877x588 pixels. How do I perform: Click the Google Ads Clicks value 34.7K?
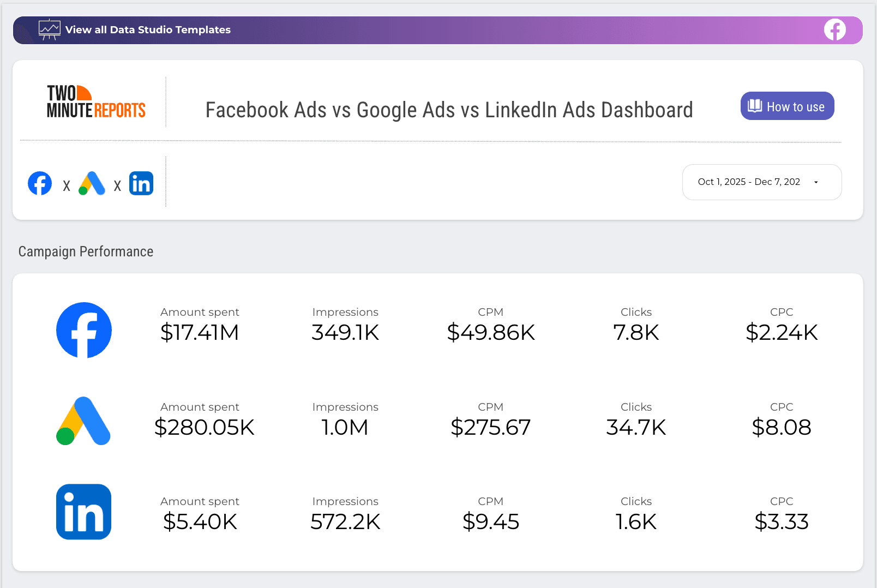pos(636,427)
